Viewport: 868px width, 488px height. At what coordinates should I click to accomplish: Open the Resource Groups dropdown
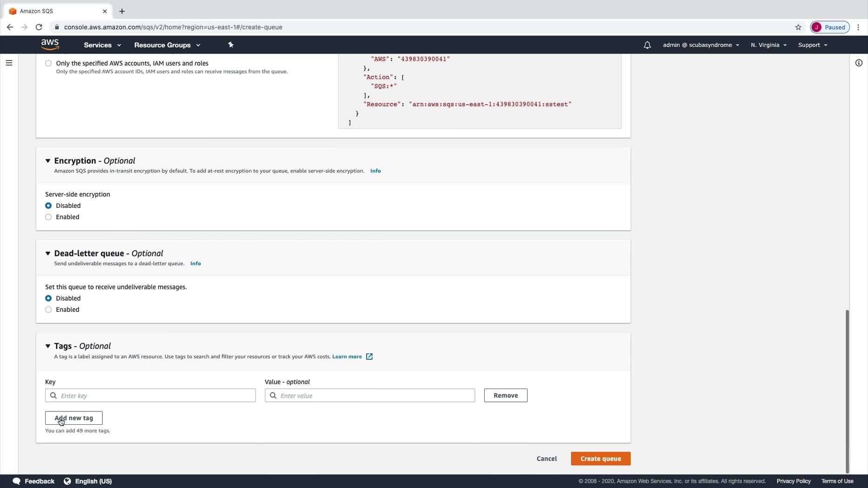167,45
